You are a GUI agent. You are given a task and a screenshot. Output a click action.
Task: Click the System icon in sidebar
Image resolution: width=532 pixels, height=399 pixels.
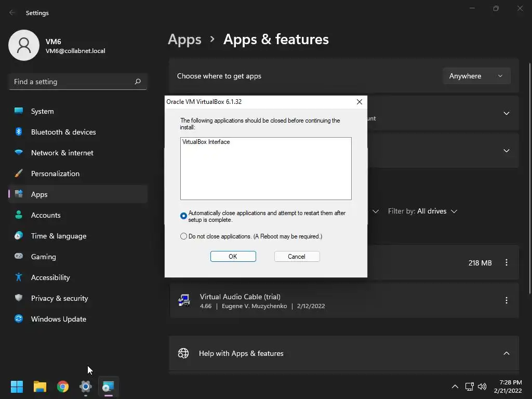pyautogui.click(x=19, y=111)
